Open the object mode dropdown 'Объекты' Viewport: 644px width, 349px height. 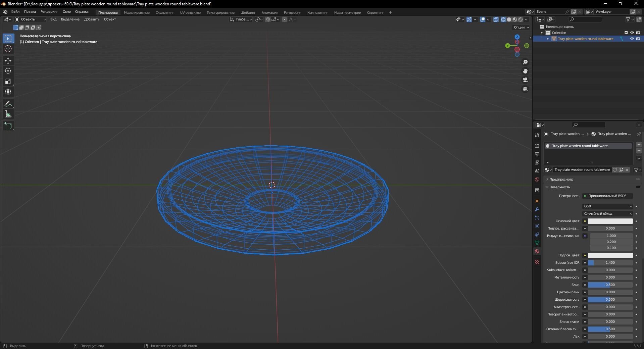pos(30,19)
